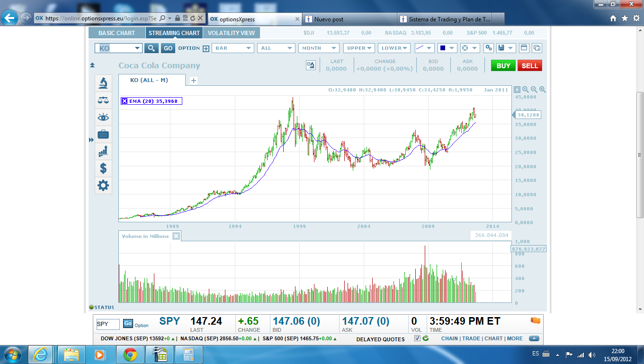Click the red SELL button
Image resolution: width=644 pixels, height=364 pixels.
[x=530, y=65]
